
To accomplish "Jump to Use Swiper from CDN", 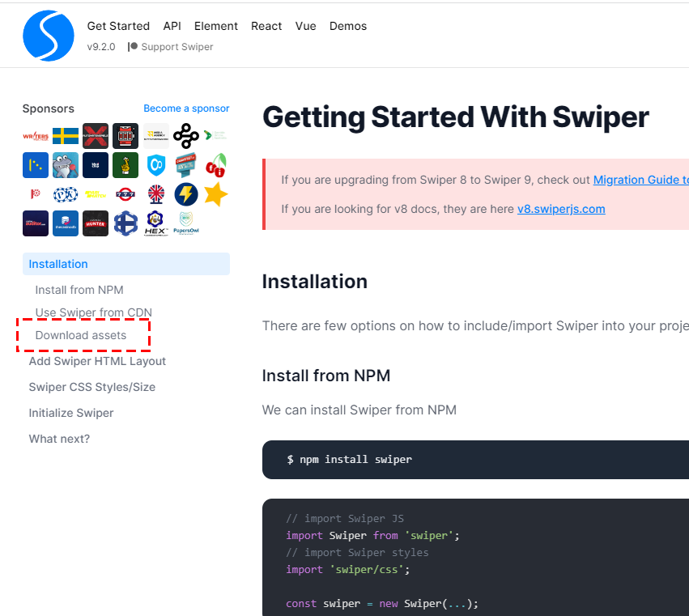I will (x=94, y=312).
